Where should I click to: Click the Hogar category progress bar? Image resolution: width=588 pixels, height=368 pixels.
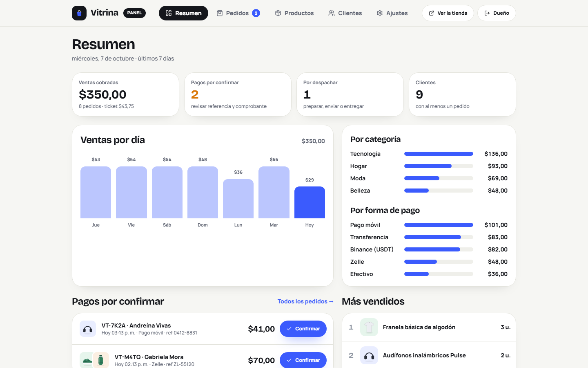point(439,166)
